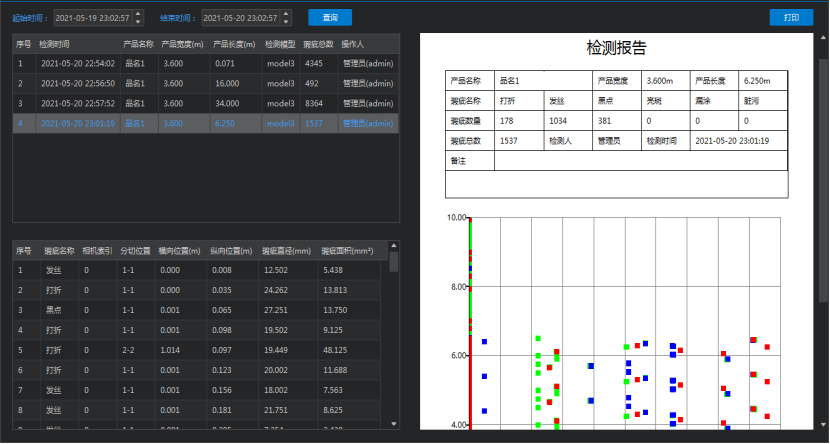Click defect list scrollbar thumb
This screenshot has width=830, height=444.
tap(394, 262)
